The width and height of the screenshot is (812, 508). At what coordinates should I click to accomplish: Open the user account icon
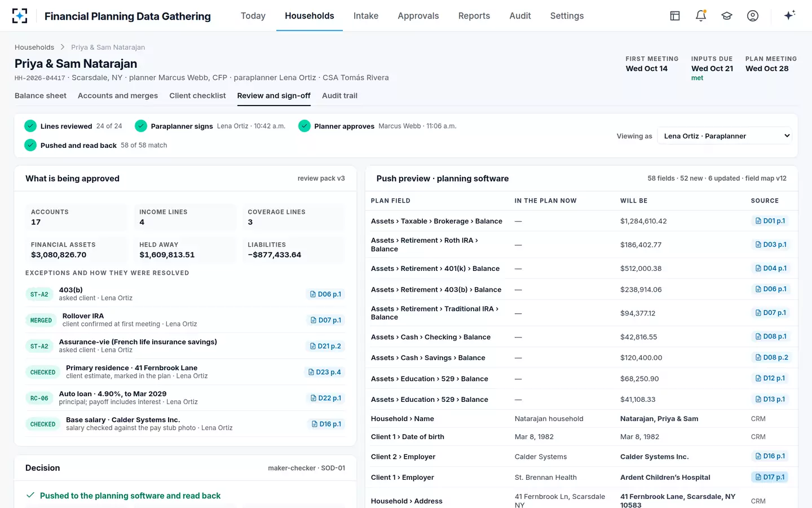click(753, 16)
